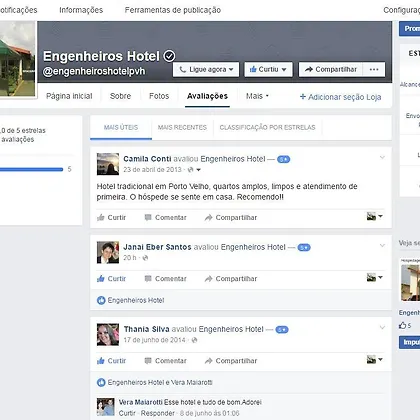This screenshot has height=420, width=420.
Task: Click the thumbs-up like count in right sidebar
Action: 405,326
